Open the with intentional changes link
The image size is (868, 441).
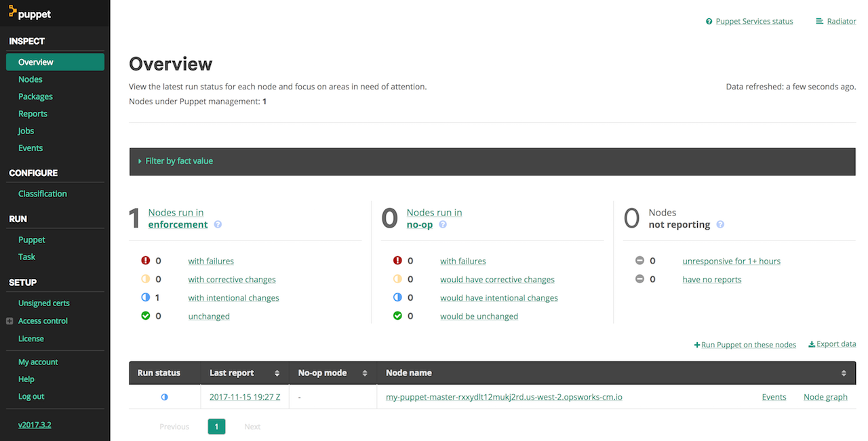(x=233, y=298)
